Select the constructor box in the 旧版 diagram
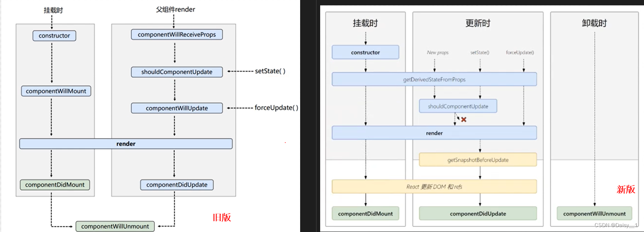Viewport: 644px width, 232px height. click(x=54, y=35)
